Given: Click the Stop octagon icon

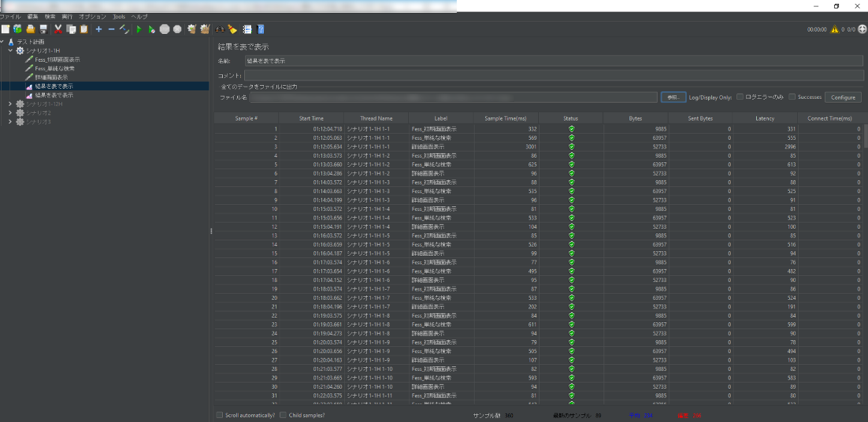Looking at the screenshot, I should (x=164, y=29).
